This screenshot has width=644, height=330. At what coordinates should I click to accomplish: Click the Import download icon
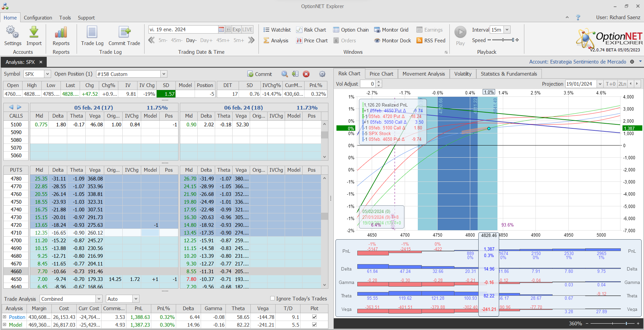34,33
